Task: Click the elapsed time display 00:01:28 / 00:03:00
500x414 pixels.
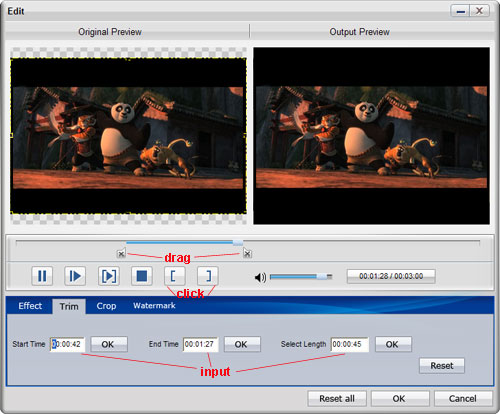Action: point(391,276)
